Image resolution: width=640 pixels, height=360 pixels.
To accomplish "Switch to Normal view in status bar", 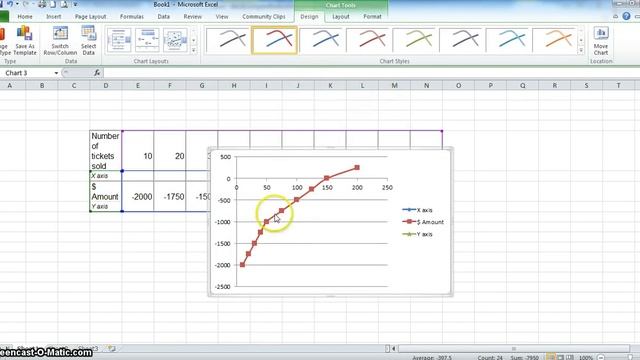I will point(551,358).
